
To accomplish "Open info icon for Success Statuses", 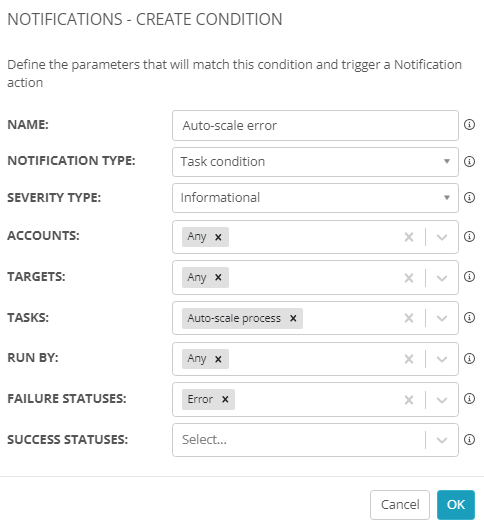I will click(469, 439).
